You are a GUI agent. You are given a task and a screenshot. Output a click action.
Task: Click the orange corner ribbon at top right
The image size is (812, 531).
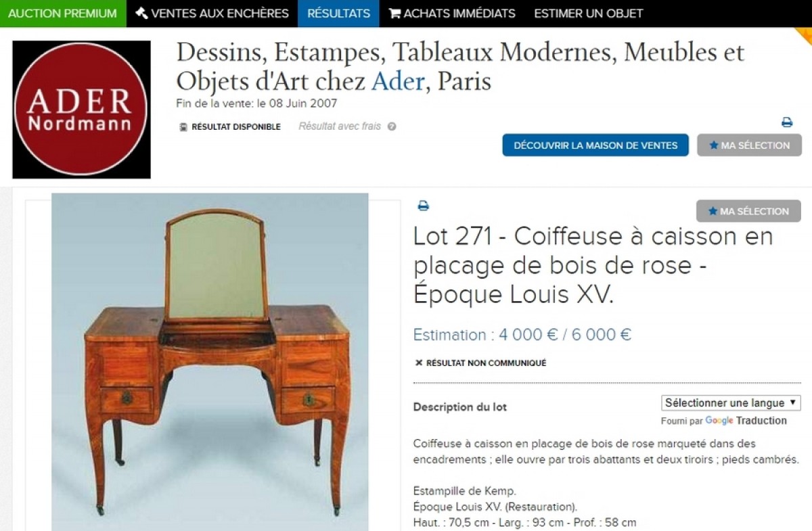(x=805, y=34)
